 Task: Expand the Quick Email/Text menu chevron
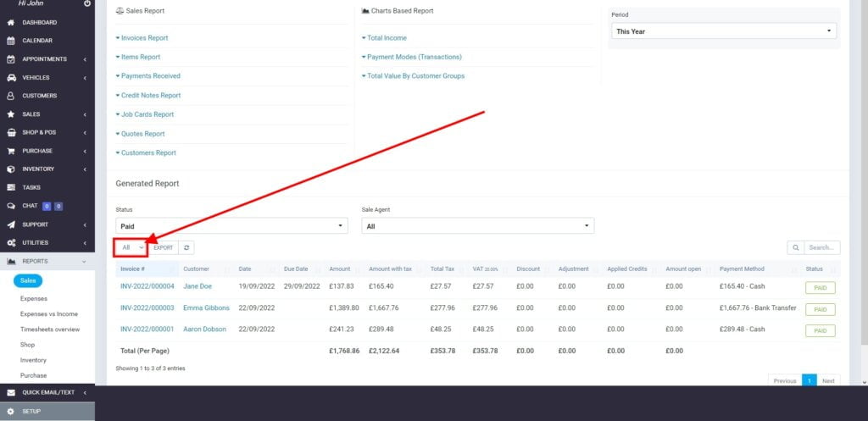pos(85,393)
